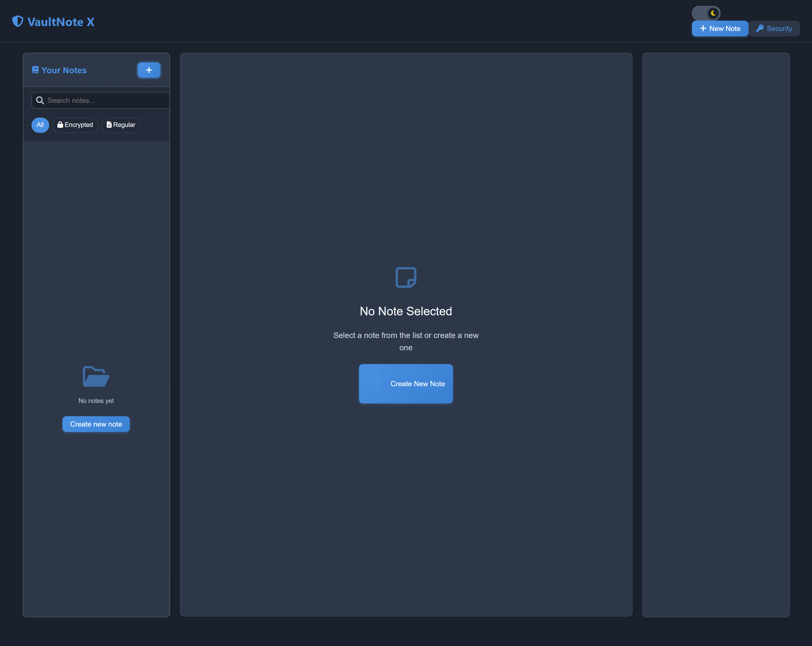Screen dimensions: 812x646
Task: Click the search magnifier icon
Action: tap(40, 101)
